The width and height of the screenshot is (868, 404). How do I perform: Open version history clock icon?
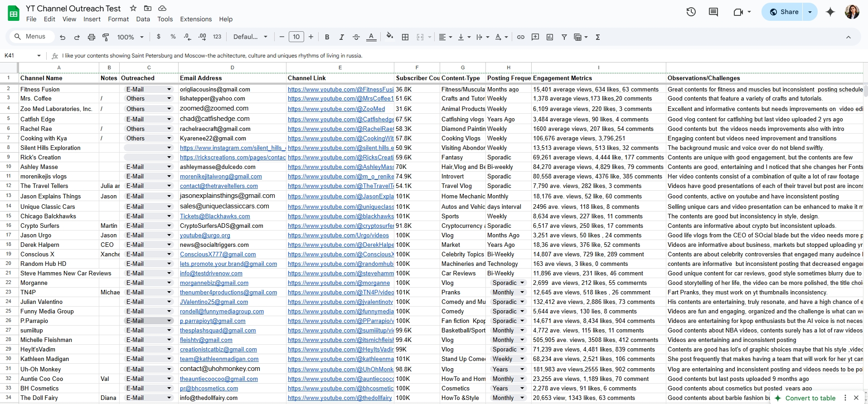[691, 12]
